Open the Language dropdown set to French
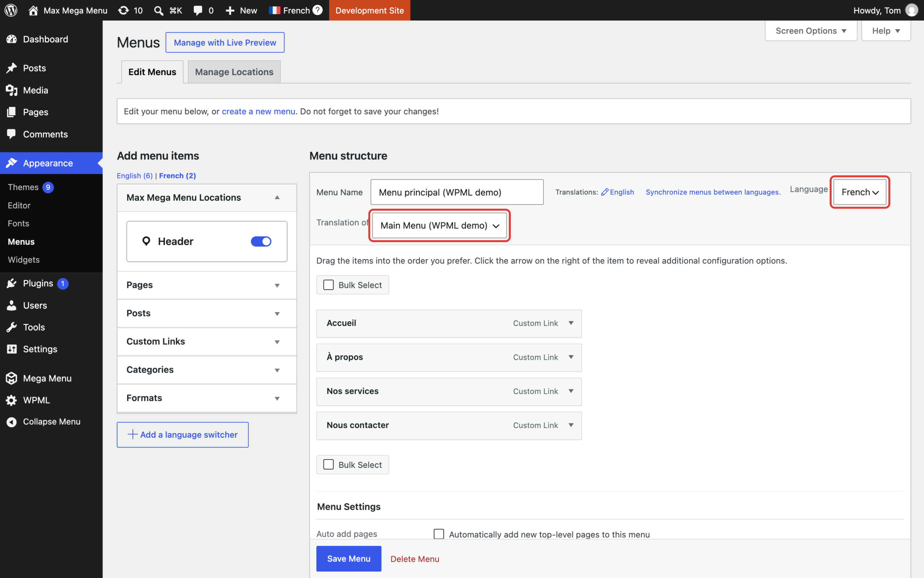Screen dimensions: 924x578 [x=860, y=192]
